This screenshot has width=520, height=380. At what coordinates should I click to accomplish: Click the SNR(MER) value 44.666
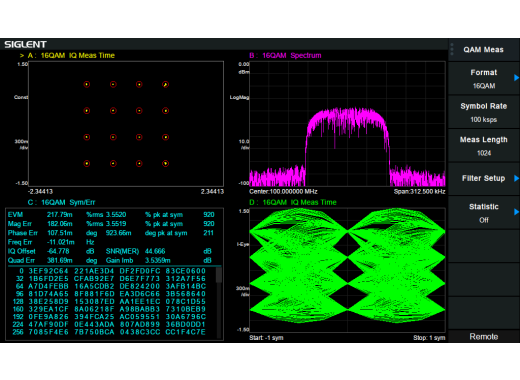[x=155, y=251]
